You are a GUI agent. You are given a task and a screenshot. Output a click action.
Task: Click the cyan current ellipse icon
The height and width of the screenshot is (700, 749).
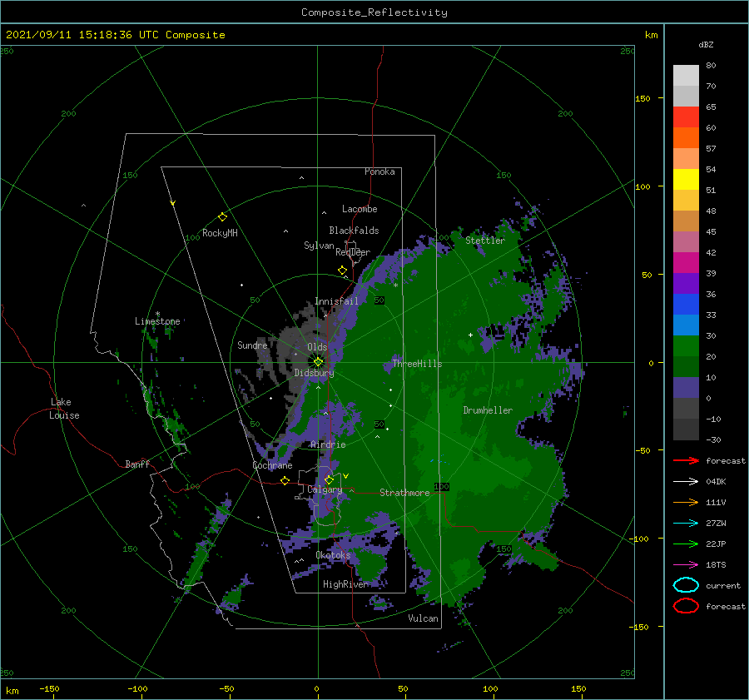click(686, 585)
